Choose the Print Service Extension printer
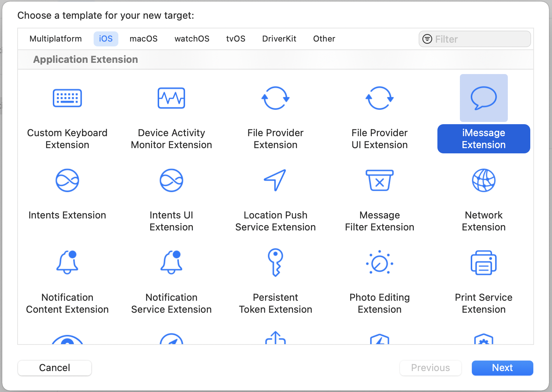 483,263
